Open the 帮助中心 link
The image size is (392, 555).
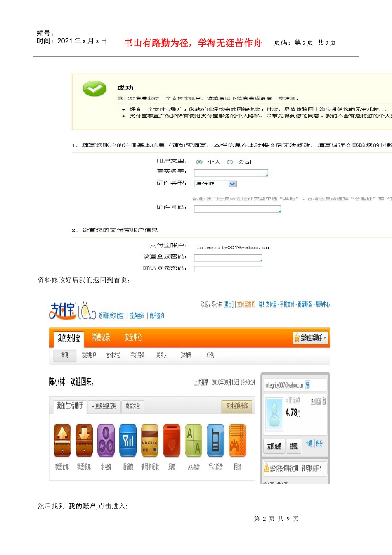click(323, 304)
